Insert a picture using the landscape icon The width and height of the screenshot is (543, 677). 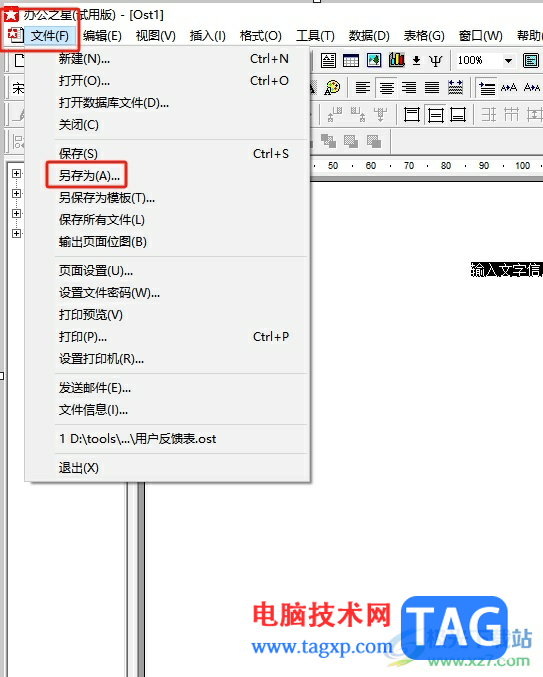[x=374, y=60]
